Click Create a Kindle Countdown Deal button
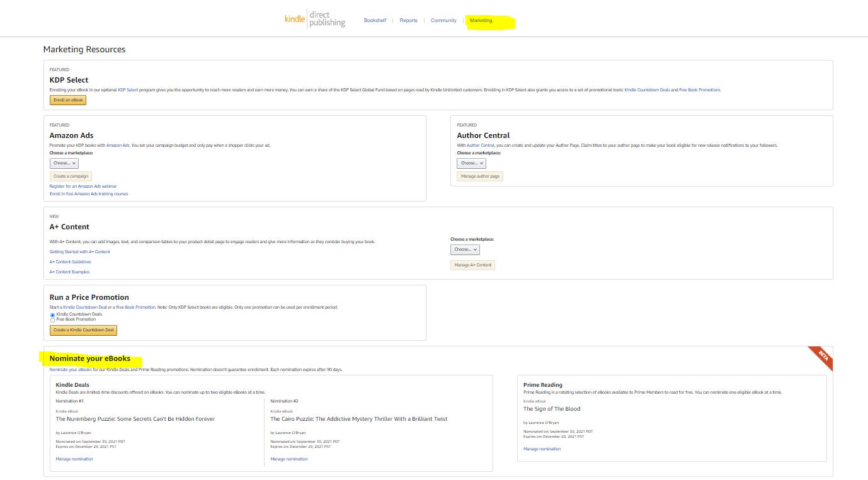Image resolution: width=868 pixels, height=480 pixels. click(83, 330)
